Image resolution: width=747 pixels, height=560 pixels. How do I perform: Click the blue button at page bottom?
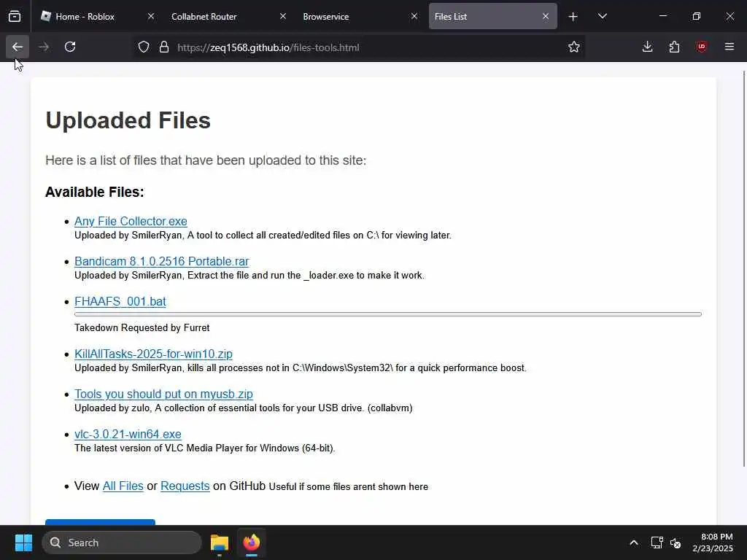point(100,522)
